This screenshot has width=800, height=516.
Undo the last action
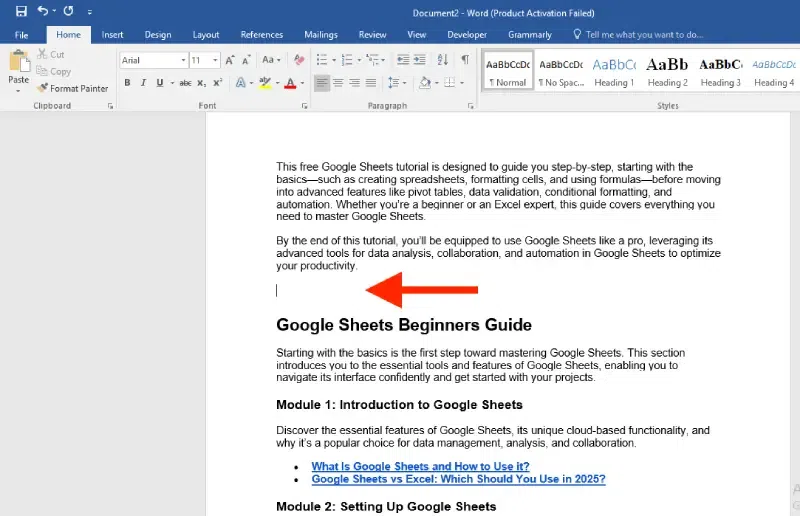(x=43, y=11)
